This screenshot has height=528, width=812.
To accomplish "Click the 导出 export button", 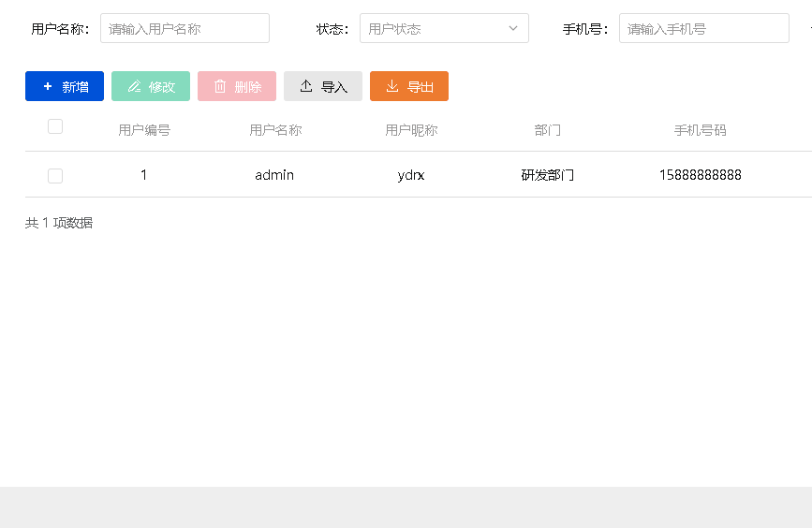I will [409, 86].
